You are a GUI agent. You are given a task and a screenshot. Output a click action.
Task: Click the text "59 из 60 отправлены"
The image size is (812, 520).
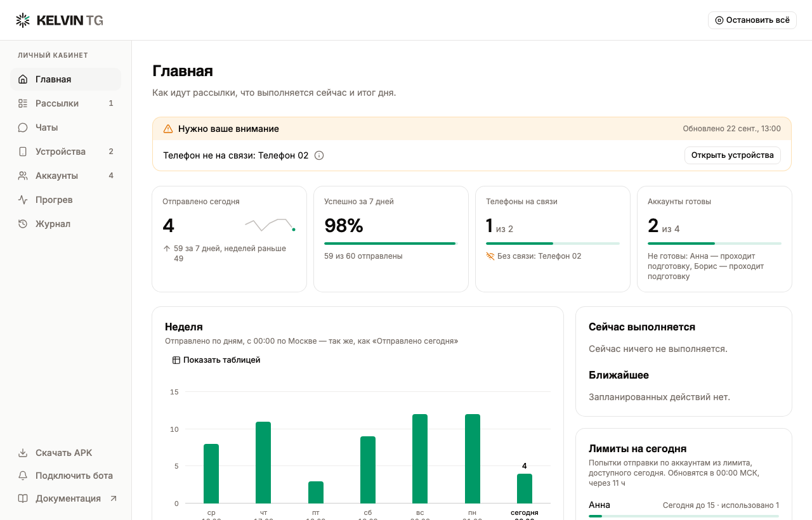pyautogui.click(x=363, y=256)
